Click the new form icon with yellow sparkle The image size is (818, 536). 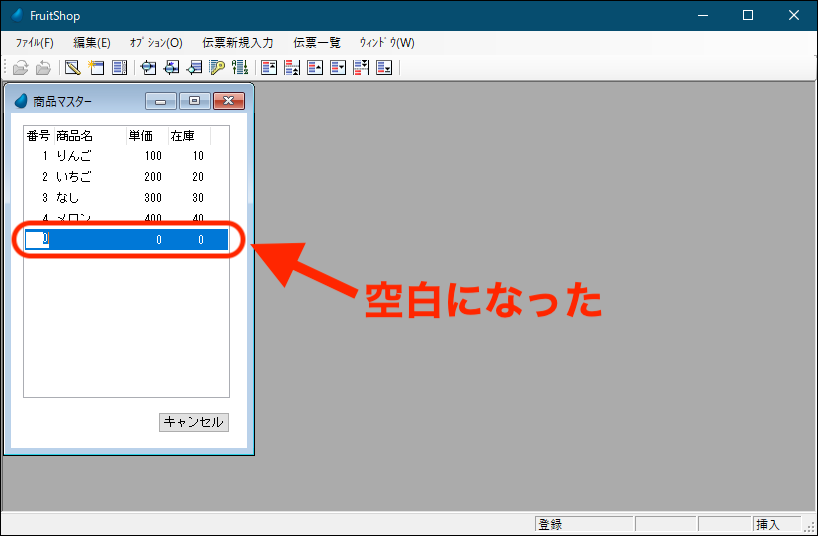pyautogui.click(x=96, y=68)
